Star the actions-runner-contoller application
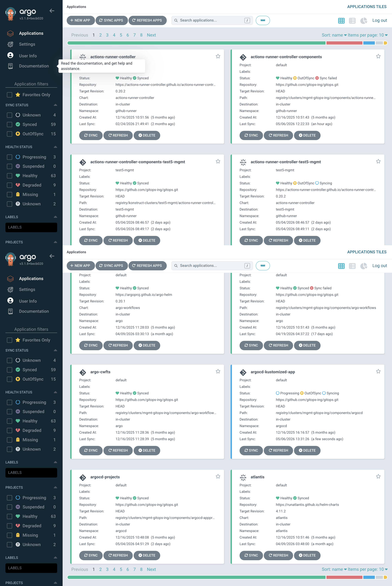 click(x=218, y=56)
